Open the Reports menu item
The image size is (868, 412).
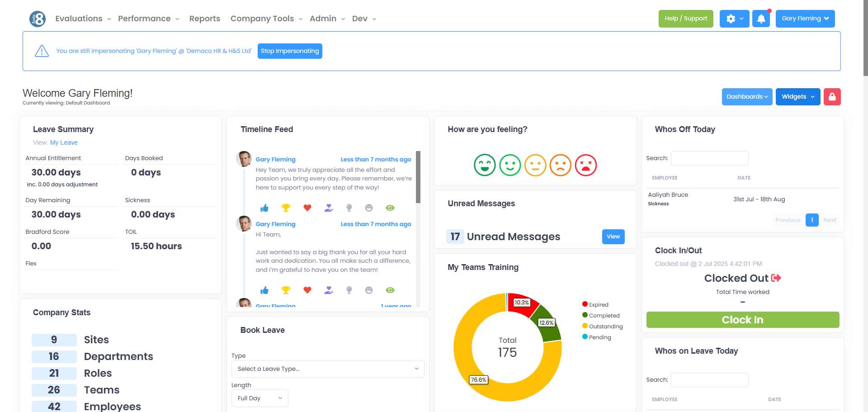pos(205,19)
